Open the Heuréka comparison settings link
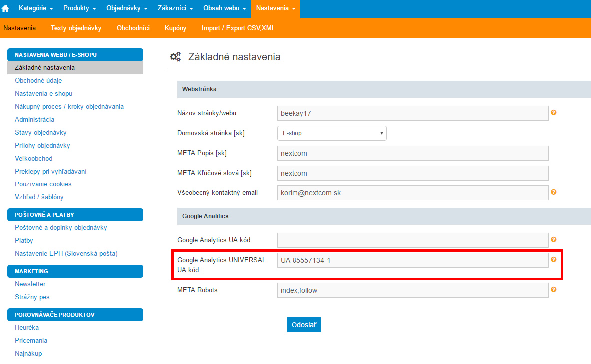 tap(27, 327)
